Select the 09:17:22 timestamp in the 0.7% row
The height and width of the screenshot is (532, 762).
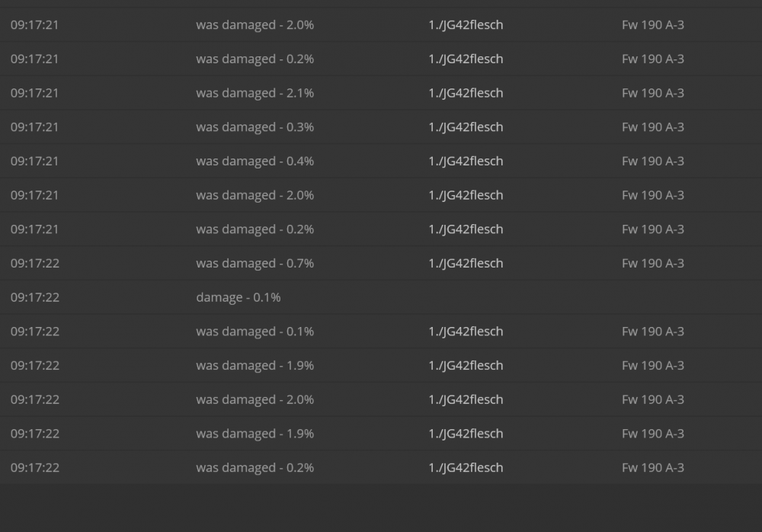34,263
